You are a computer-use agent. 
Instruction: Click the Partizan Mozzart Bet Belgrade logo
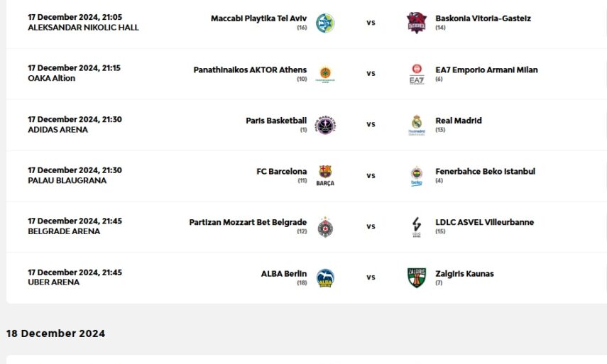tap(325, 226)
